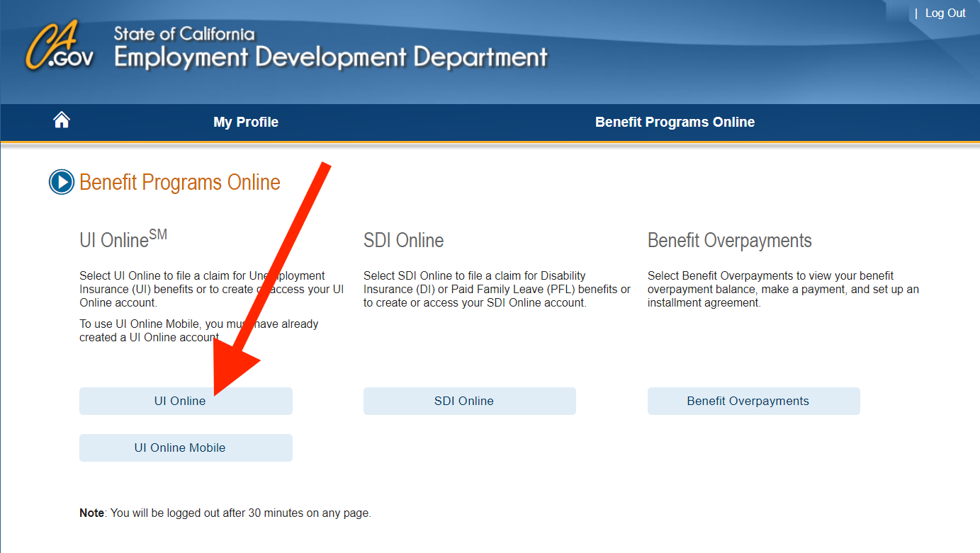
Task: Click the UI Online SM section heading
Action: tap(123, 239)
